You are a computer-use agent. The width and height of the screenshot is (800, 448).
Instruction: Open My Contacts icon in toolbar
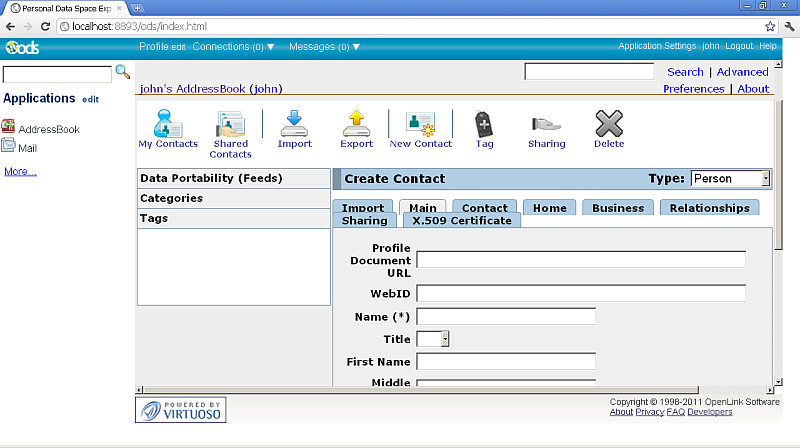click(x=168, y=124)
